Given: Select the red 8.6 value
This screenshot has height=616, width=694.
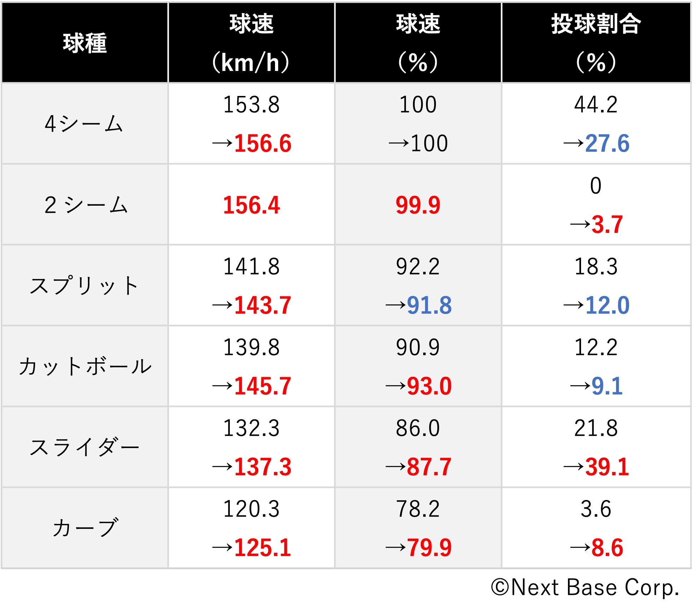Looking at the screenshot, I should click(607, 548).
